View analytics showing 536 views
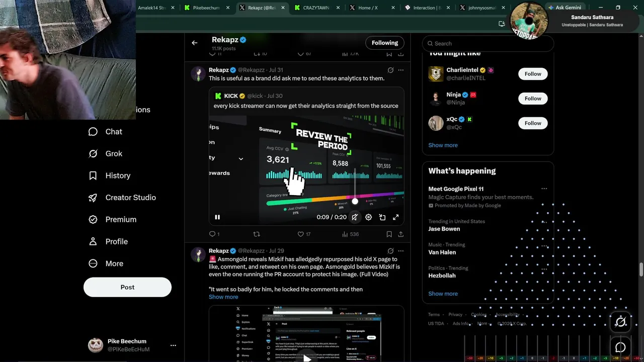The image size is (644, 362). click(350, 234)
